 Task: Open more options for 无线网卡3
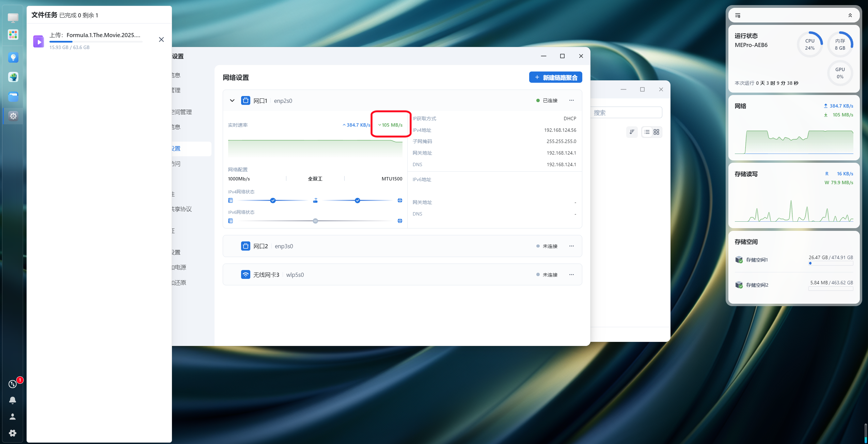571,274
